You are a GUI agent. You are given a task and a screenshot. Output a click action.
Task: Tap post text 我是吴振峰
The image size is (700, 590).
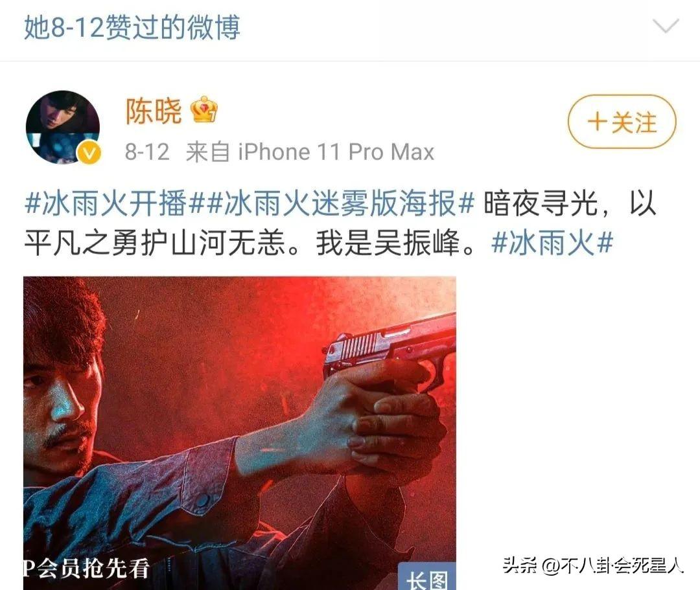coord(388,244)
